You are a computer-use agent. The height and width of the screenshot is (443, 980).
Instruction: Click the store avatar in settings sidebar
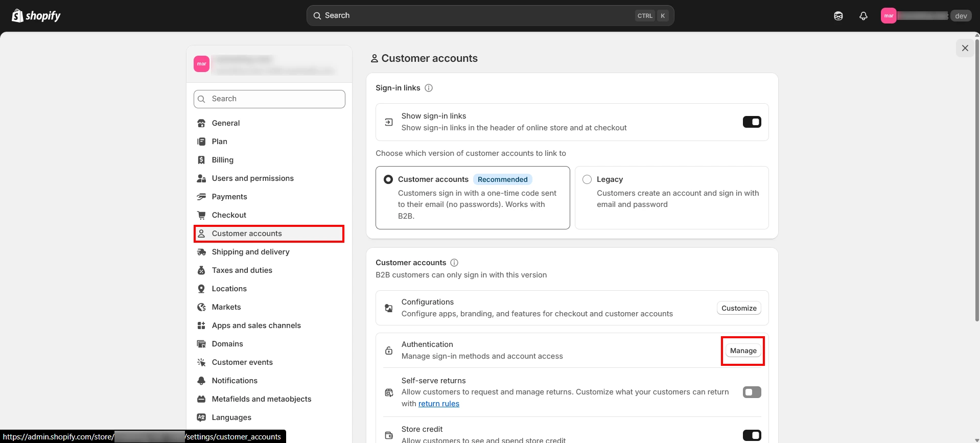click(x=201, y=64)
